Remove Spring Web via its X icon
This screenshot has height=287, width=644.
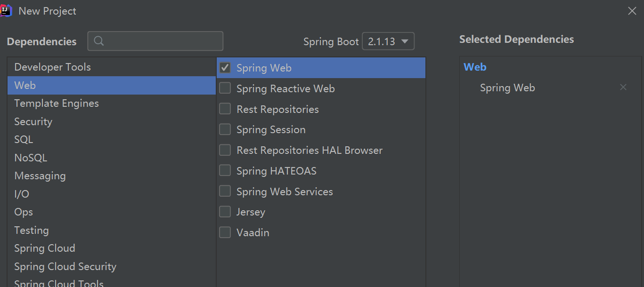[623, 87]
